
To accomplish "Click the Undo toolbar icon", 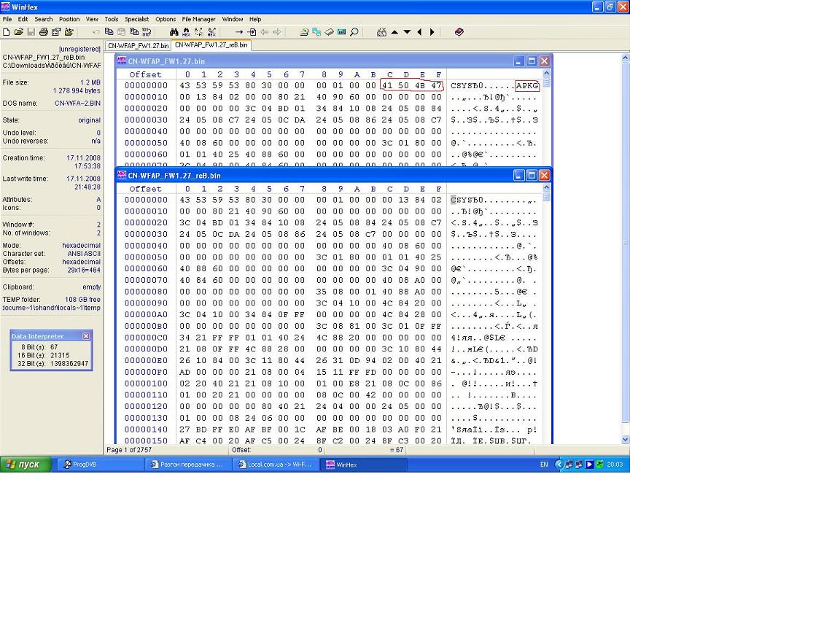I will pos(96,32).
